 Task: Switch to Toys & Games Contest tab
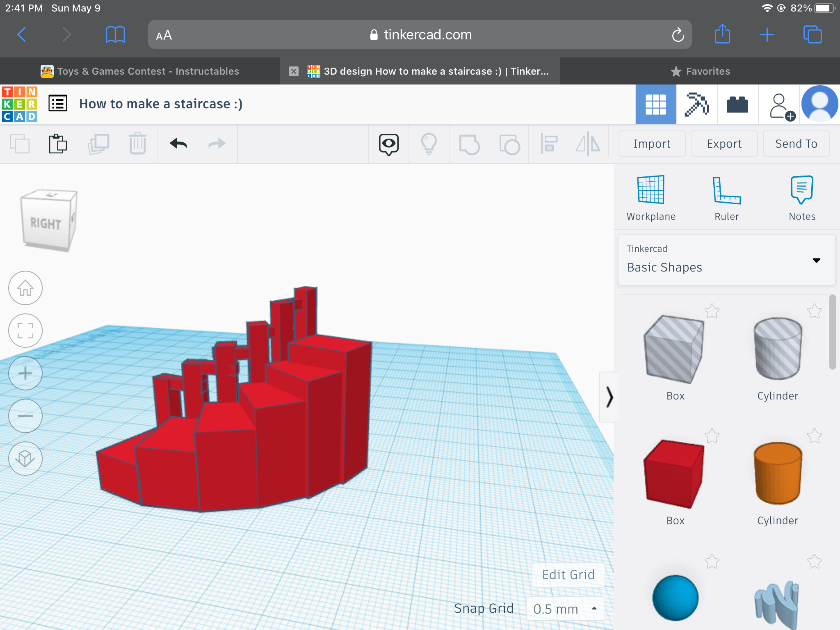pos(140,71)
